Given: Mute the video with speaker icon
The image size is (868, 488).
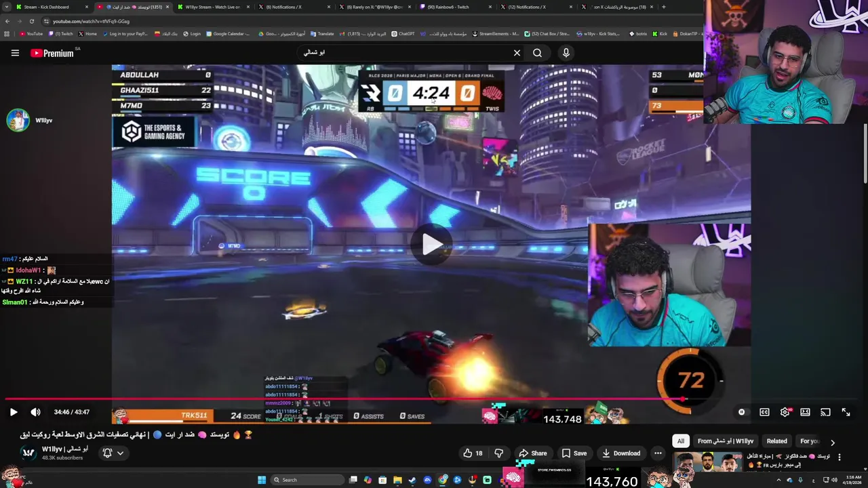Looking at the screenshot, I should pos(35,412).
